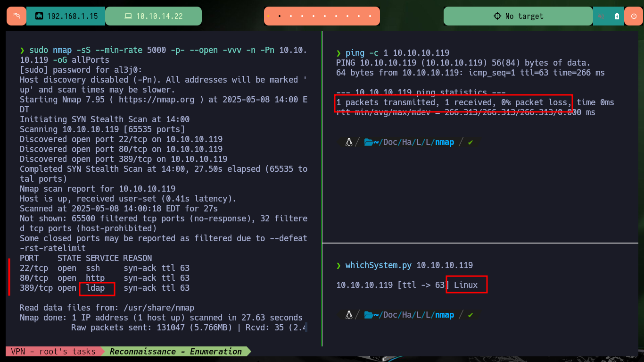Click the Kali dragon logo launcher

17,16
